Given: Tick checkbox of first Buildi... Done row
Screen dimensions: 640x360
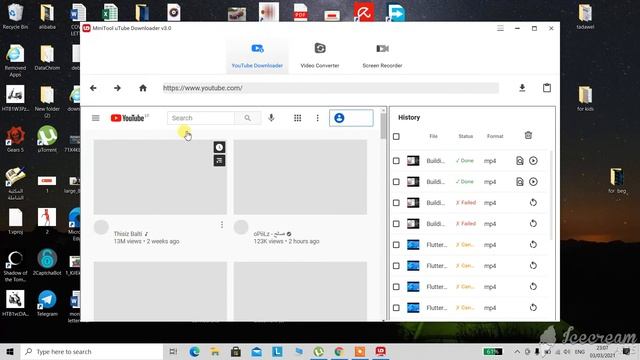Looking at the screenshot, I should click(x=396, y=161).
